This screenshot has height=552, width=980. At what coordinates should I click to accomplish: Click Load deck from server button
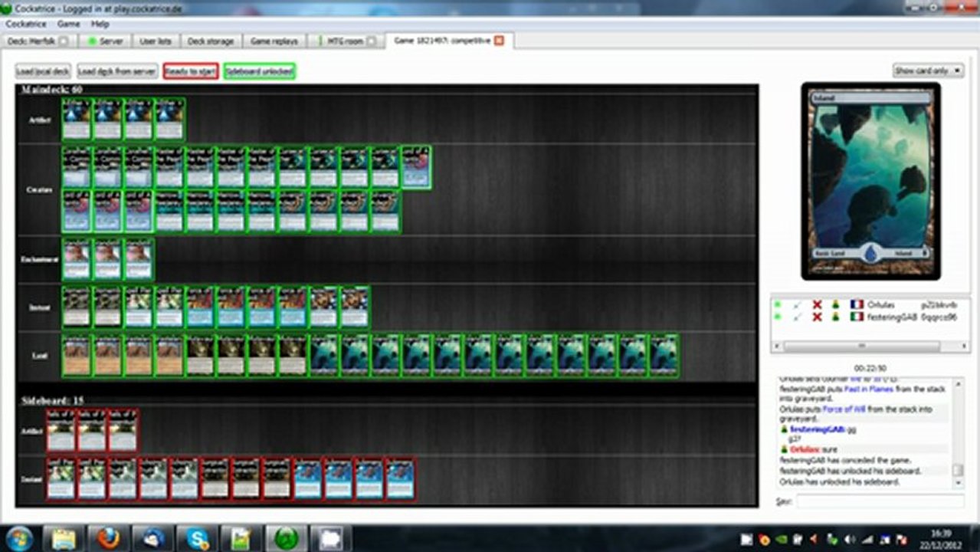click(117, 71)
